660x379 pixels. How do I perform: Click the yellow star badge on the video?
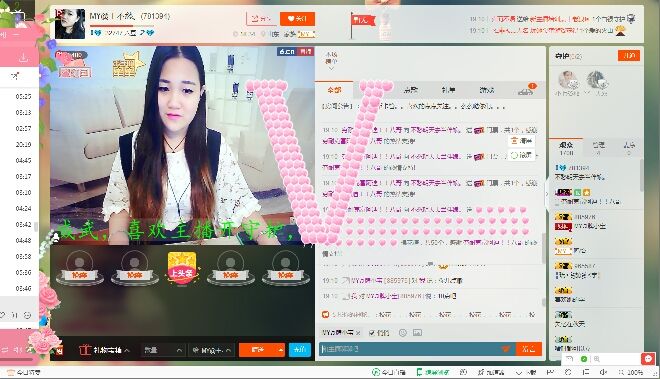pos(128,64)
